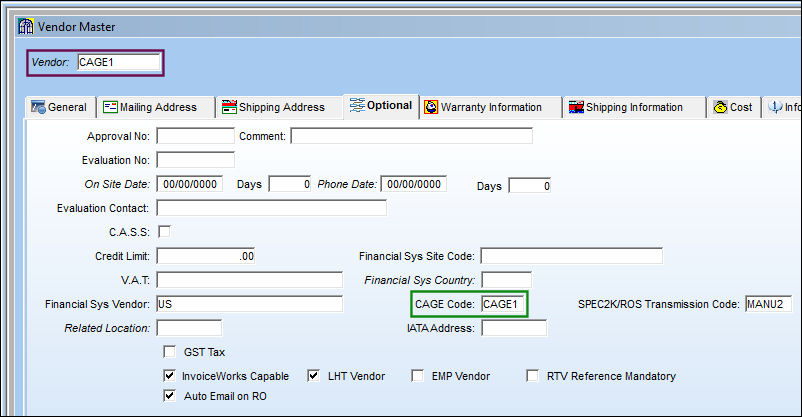Click the Vendor label
This screenshot has height=417, width=802.
coord(50,62)
